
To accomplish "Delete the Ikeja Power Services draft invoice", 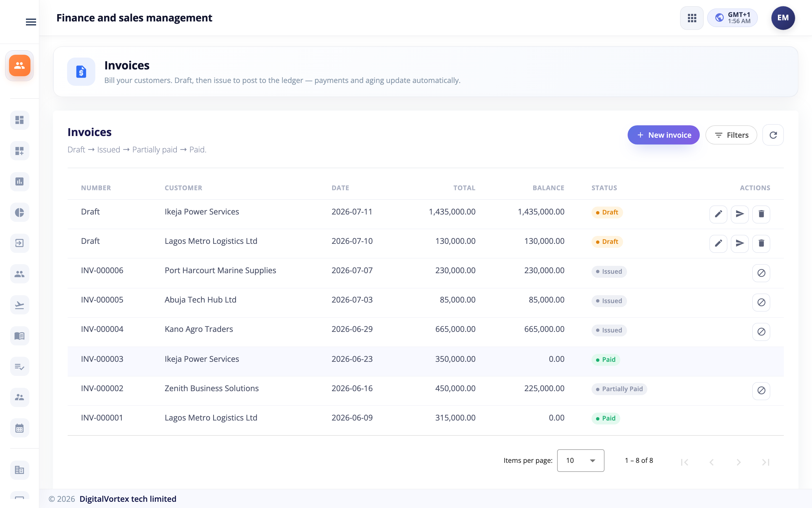I will point(761,214).
